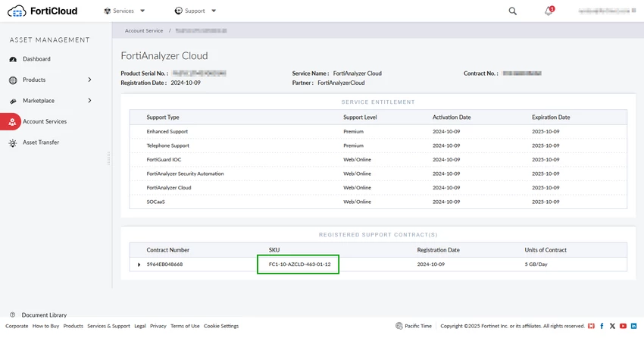
Task: Open the How to Buy footer link
Action: pos(45,326)
